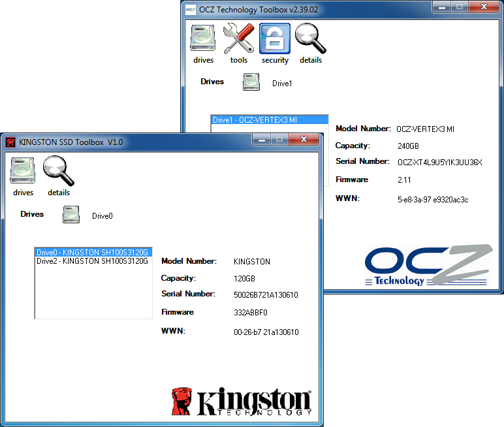
Task: Open details magnifier in Kingston Toolbox
Action: click(x=59, y=171)
